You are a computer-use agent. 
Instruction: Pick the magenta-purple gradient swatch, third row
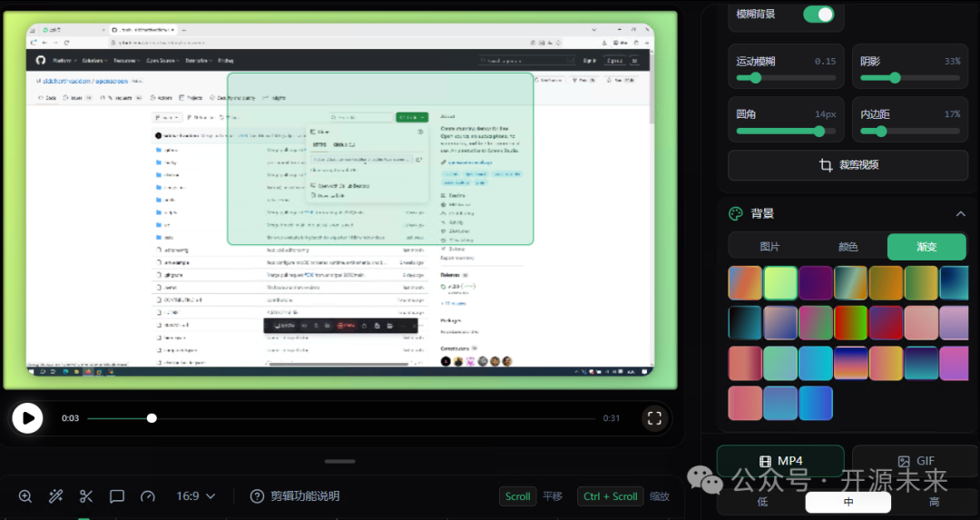(955, 362)
